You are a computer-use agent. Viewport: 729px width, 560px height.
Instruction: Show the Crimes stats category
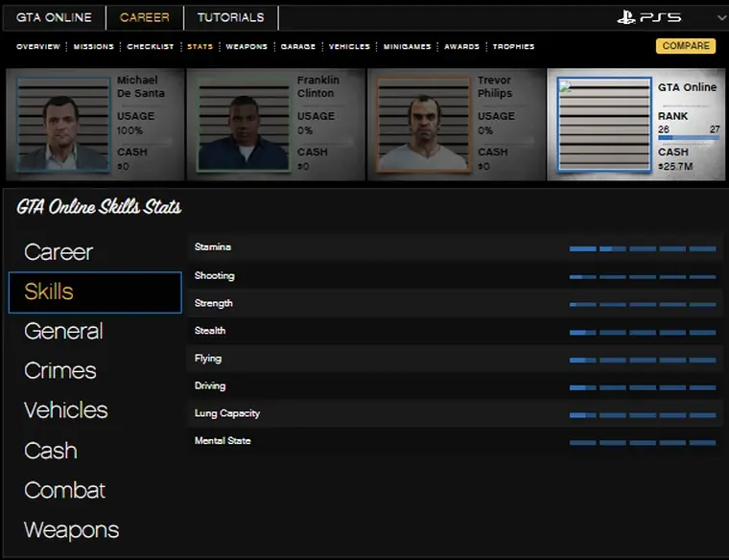pyautogui.click(x=60, y=370)
